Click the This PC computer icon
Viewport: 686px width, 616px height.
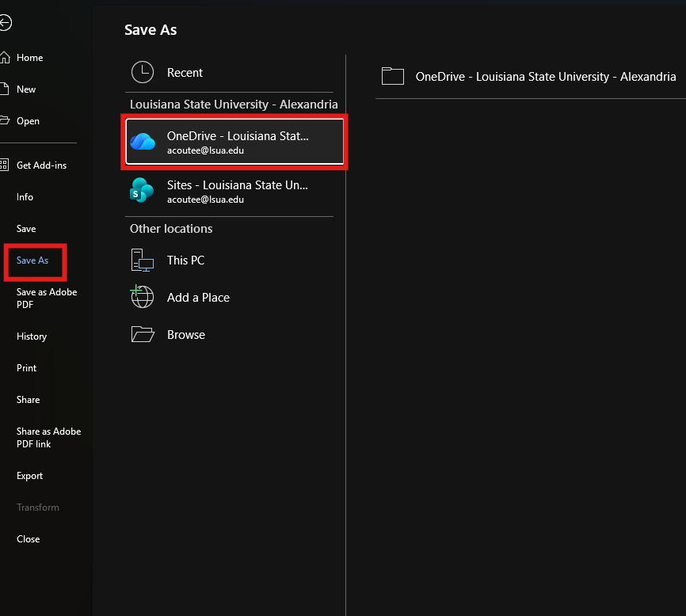(142, 260)
